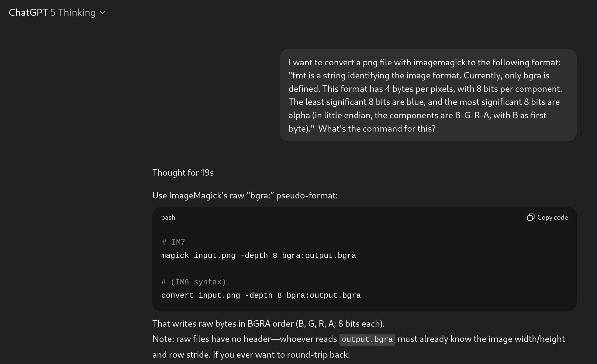Screen dimensions: 597x364
Task: Click "bgra:output.bgra" in the magick command
Action: pyautogui.click(x=319, y=256)
